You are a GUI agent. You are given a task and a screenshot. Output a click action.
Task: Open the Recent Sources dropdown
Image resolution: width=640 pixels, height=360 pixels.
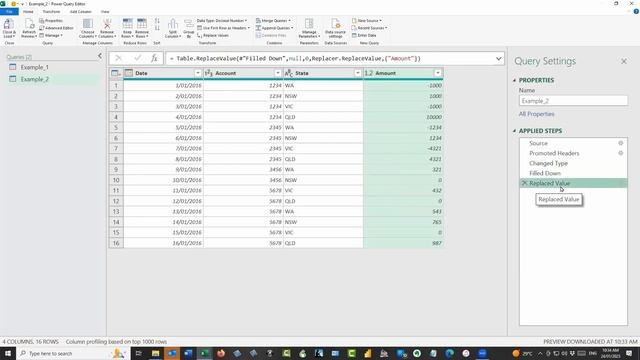coord(369,28)
